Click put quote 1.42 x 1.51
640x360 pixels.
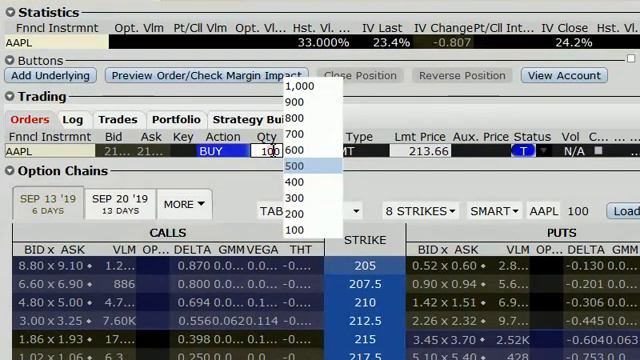tap(445, 302)
